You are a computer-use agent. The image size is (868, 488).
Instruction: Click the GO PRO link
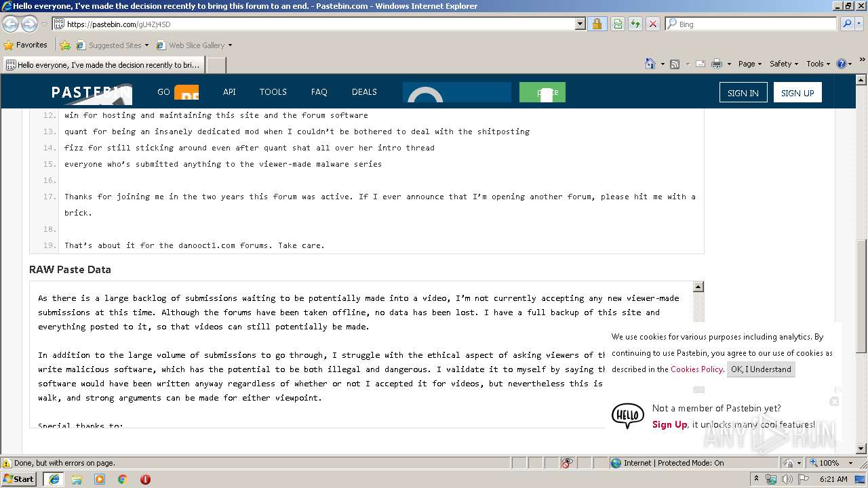click(178, 92)
